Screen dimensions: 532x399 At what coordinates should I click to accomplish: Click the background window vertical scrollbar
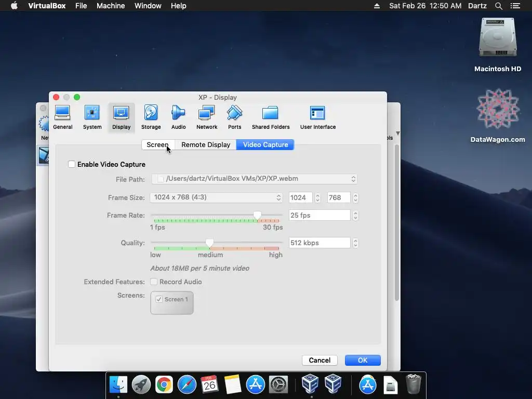click(x=396, y=222)
